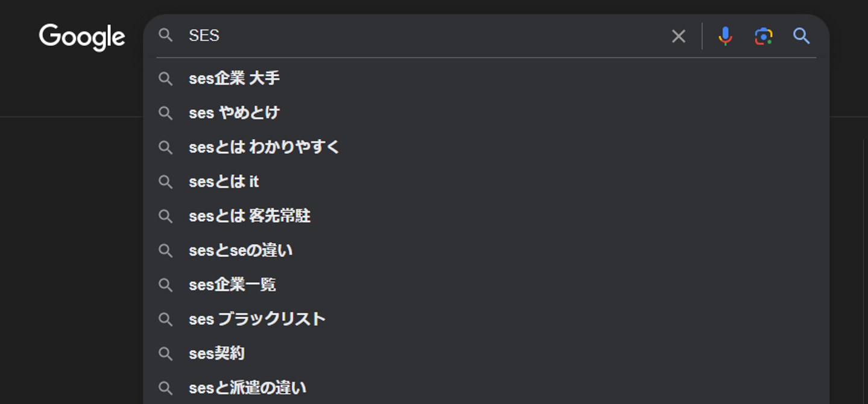Click the "sesとseの違い" suggestion
The height and width of the screenshot is (404, 868).
pyautogui.click(x=241, y=250)
